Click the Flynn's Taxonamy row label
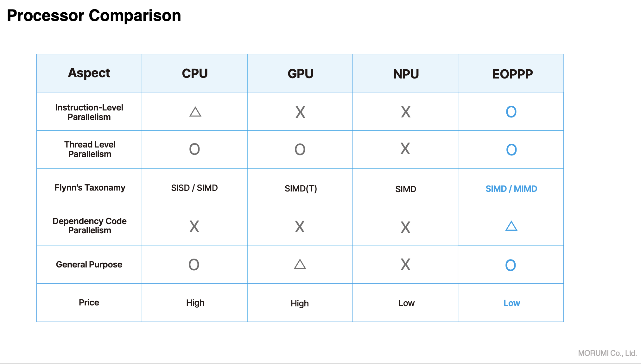The width and height of the screenshot is (641, 364). tap(90, 188)
